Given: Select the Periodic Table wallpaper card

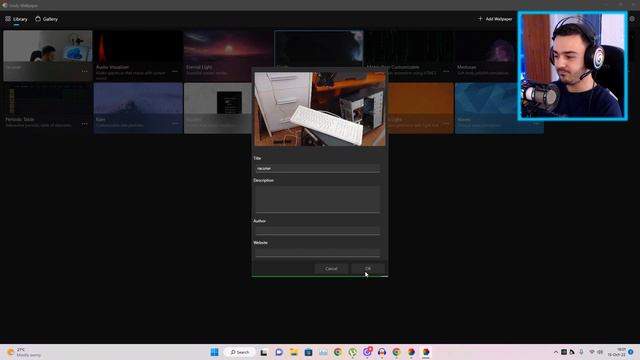Looking at the screenshot, I should (48, 108).
